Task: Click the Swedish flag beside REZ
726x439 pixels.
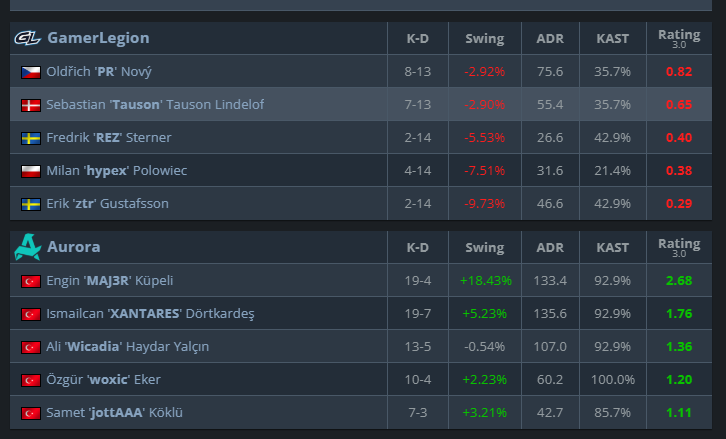Action: (x=31, y=138)
